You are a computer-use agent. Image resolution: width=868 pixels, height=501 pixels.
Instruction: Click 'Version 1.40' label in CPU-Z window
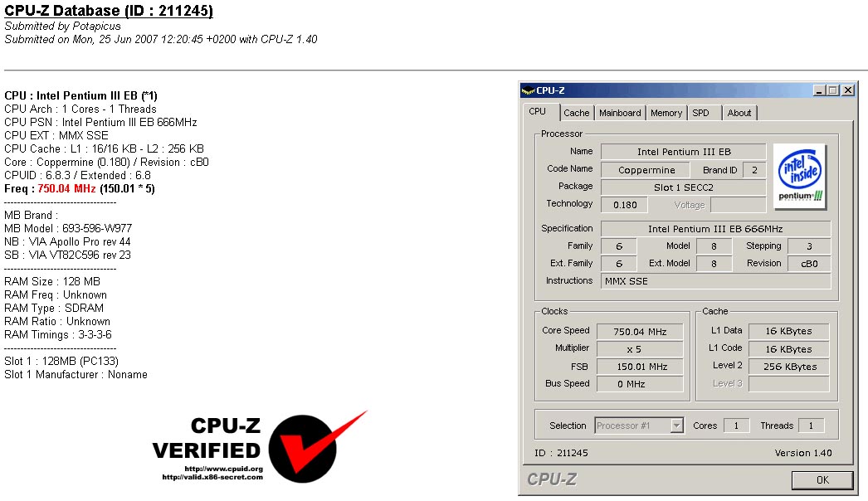(x=803, y=453)
